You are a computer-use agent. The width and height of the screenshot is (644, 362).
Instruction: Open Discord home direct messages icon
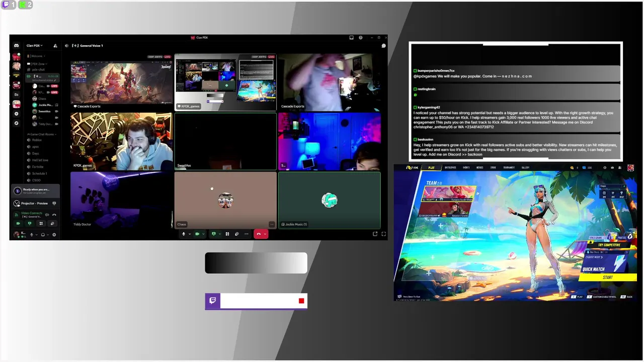point(16,45)
